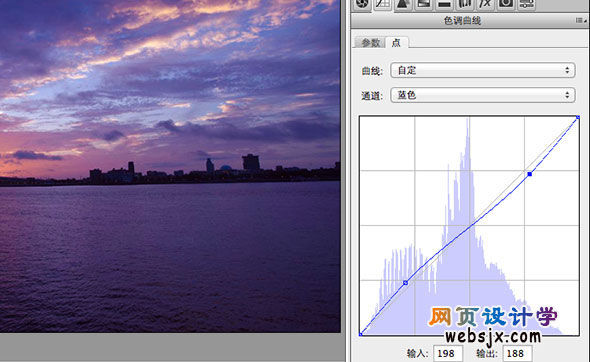Open the 曲线 dropdown showing 自定

pyautogui.click(x=483, y=70)
